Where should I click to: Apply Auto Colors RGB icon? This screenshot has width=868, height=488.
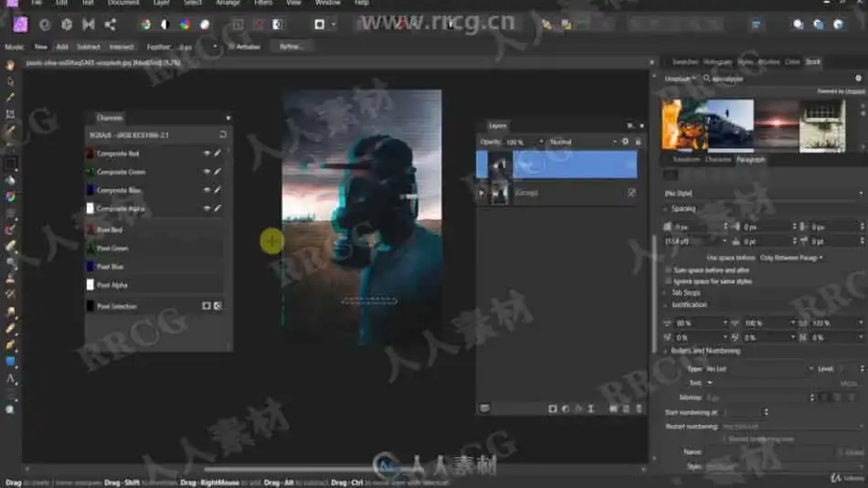185,25
